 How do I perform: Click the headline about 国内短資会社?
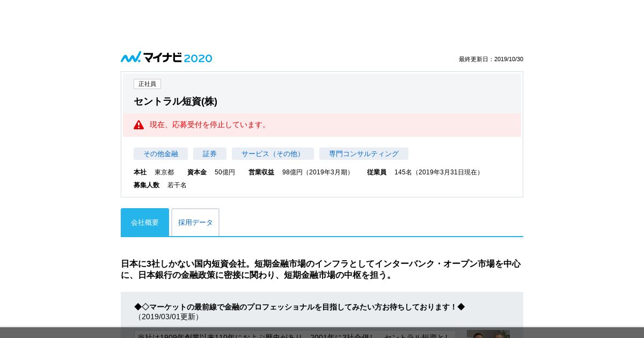tap(321, 269)
